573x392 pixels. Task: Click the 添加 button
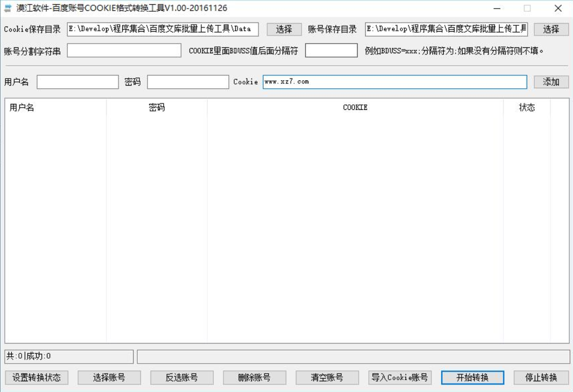[x=551, y=82]
